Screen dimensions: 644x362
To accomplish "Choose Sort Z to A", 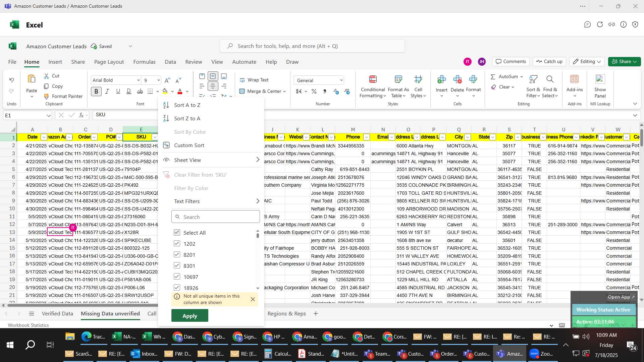I will [211, 118].
